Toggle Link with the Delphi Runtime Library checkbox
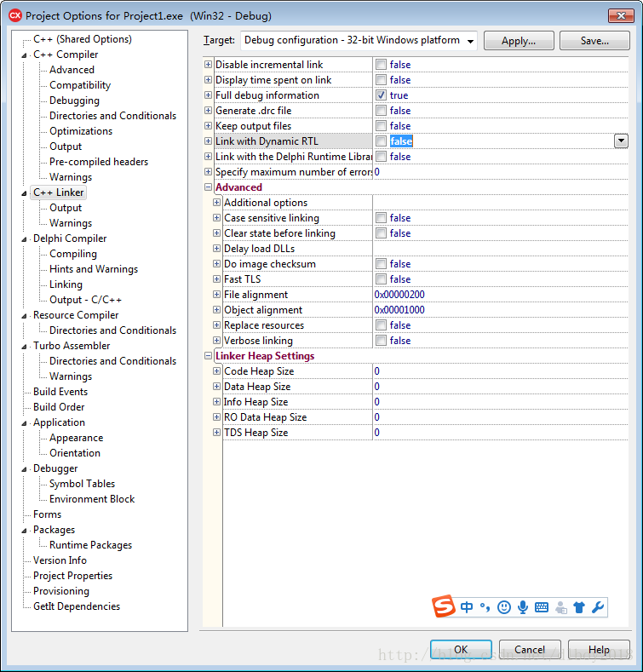The image size is (643, 672). tap(381, 157)
